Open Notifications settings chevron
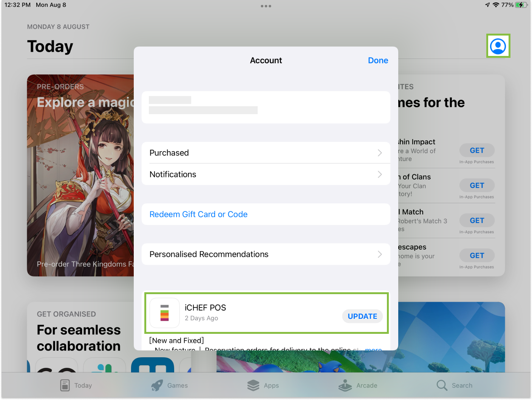Viewport: 532px width, 400px height. [380, 174]
